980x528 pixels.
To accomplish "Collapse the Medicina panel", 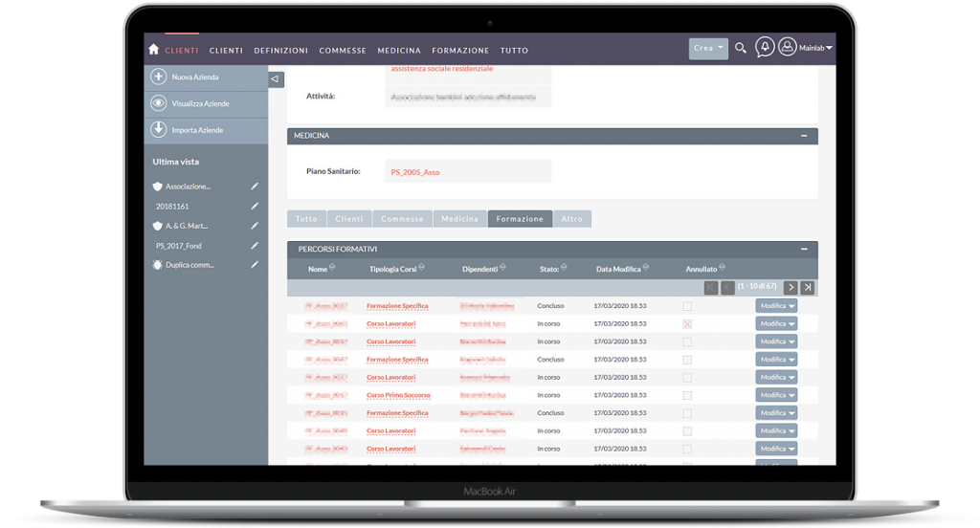I will [x=804, y=137].
